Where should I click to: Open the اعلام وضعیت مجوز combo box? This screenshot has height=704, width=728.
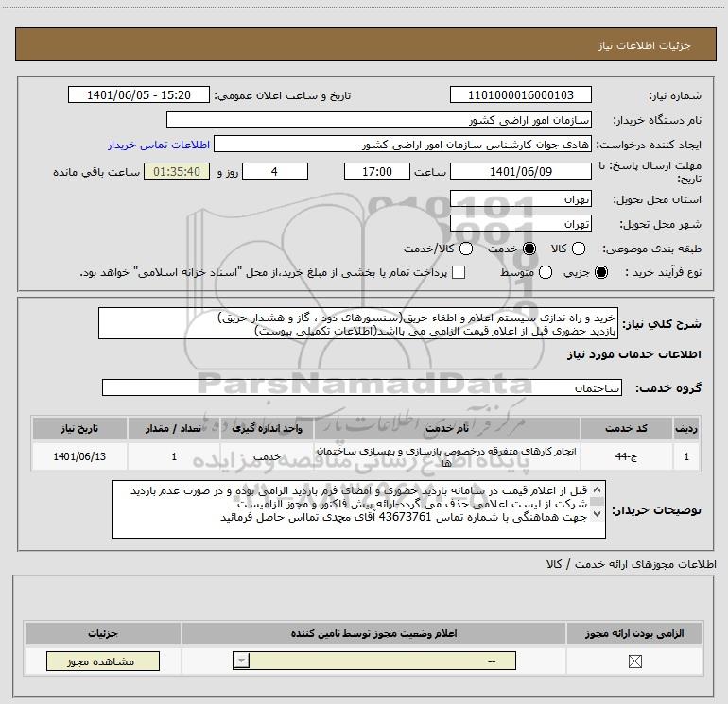(374, 661)
